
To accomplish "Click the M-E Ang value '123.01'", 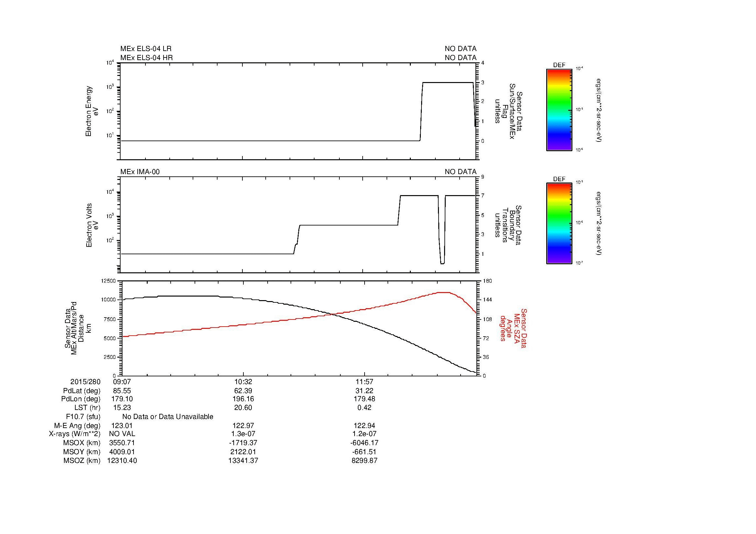I will 122,426.
